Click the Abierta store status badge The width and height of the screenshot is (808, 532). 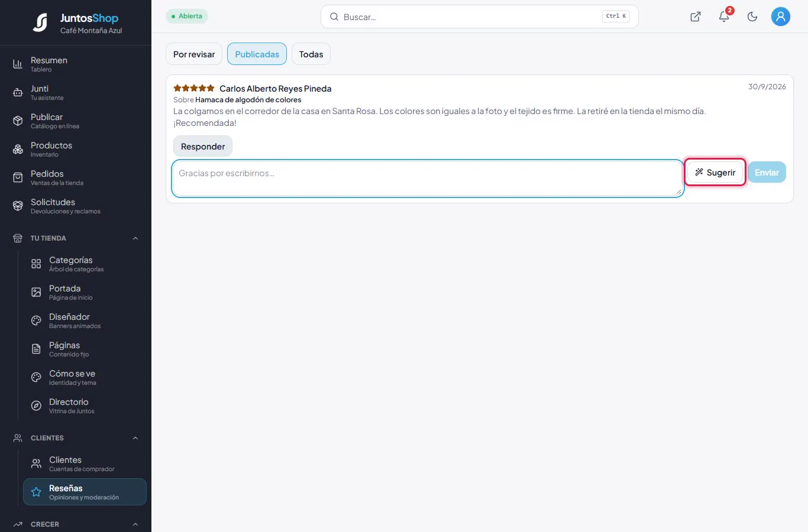click(187, 16)
